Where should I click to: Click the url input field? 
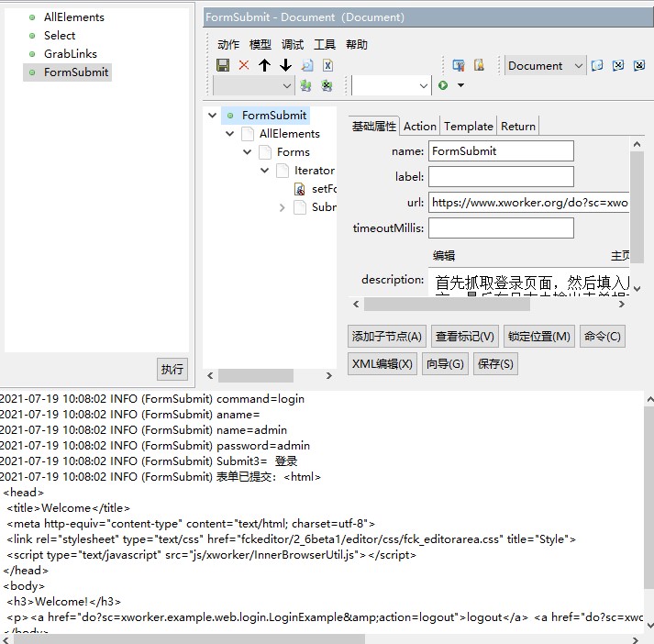[529, 203]
